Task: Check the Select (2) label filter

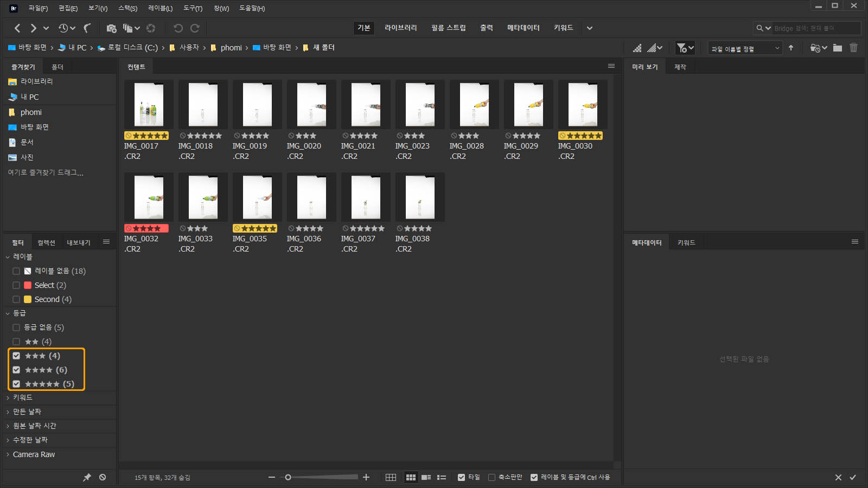Action: (x=16, y=285)
